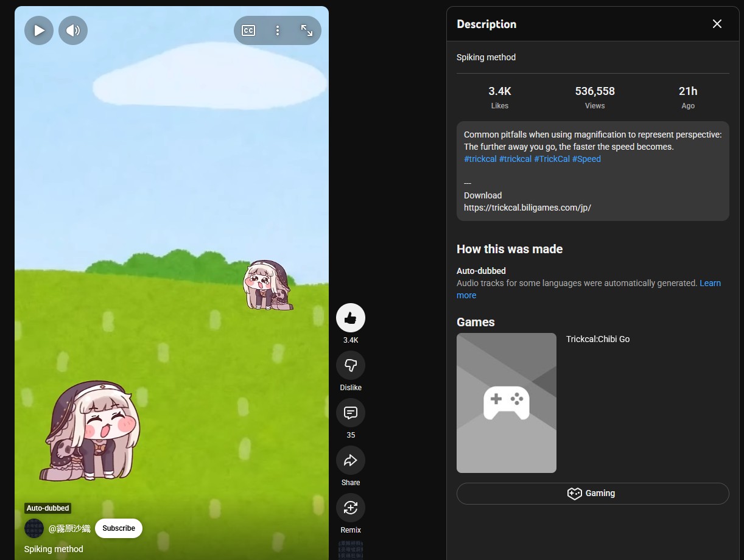The width and height of the screenshot is (744, 560).
Task: Subscribe to @霧原沙織 channel
Action: 119,528
